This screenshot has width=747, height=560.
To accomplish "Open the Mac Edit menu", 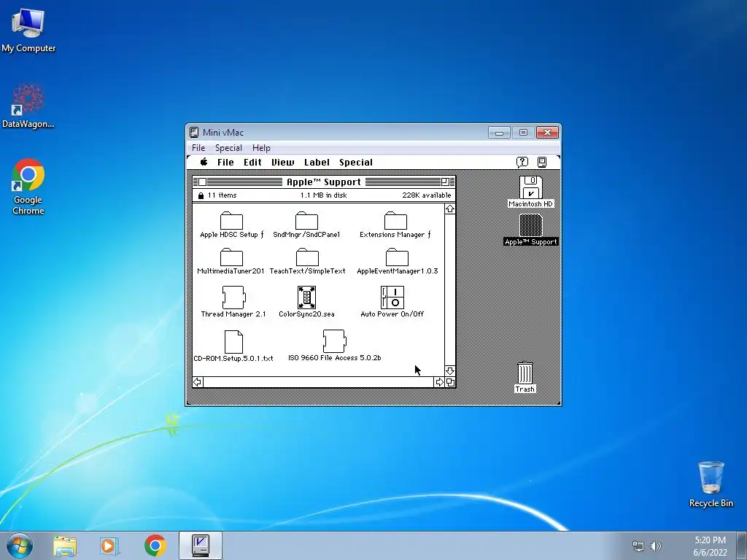I will [252, 163].
